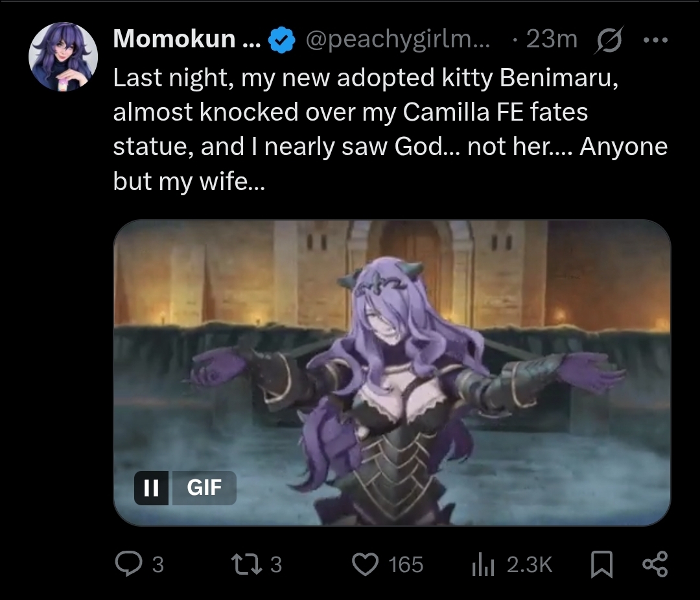Image resolution: width=700 pixels, height=600 pixels.
Task: Click the reply count of 3
Action: pyautogui.click(x=158, y=564)
